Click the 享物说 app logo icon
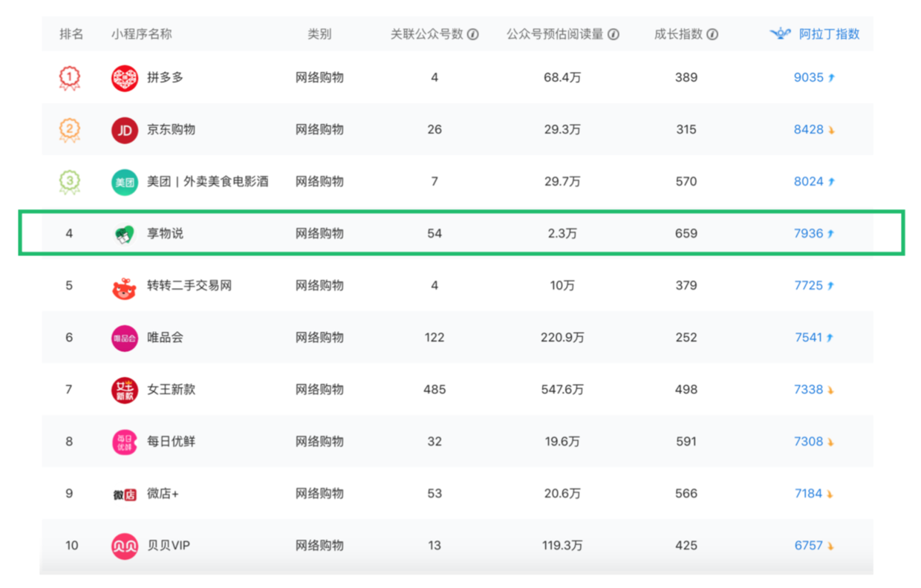921x588 pixels. coord(125,234)
